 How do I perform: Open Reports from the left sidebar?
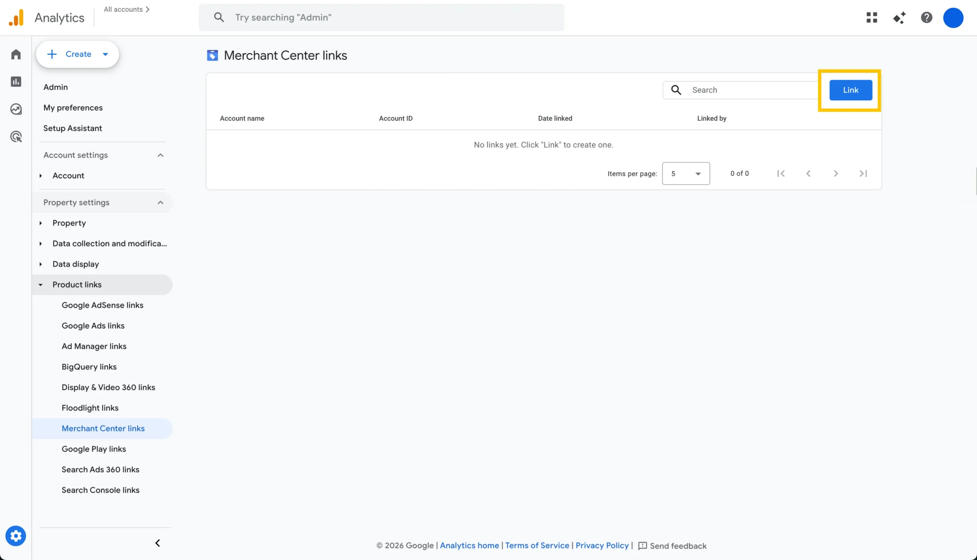(16, 82)
